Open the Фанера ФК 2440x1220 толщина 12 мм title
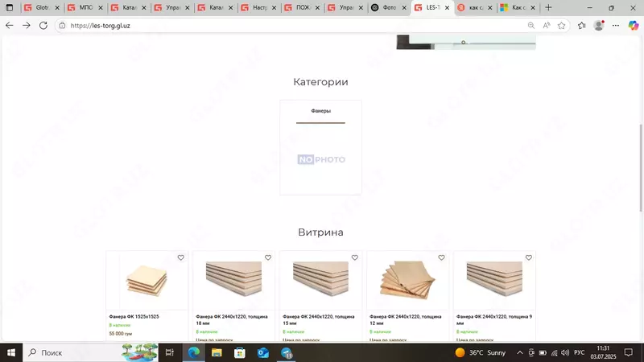This screenshot has width=644, height=362. point(406,319)
